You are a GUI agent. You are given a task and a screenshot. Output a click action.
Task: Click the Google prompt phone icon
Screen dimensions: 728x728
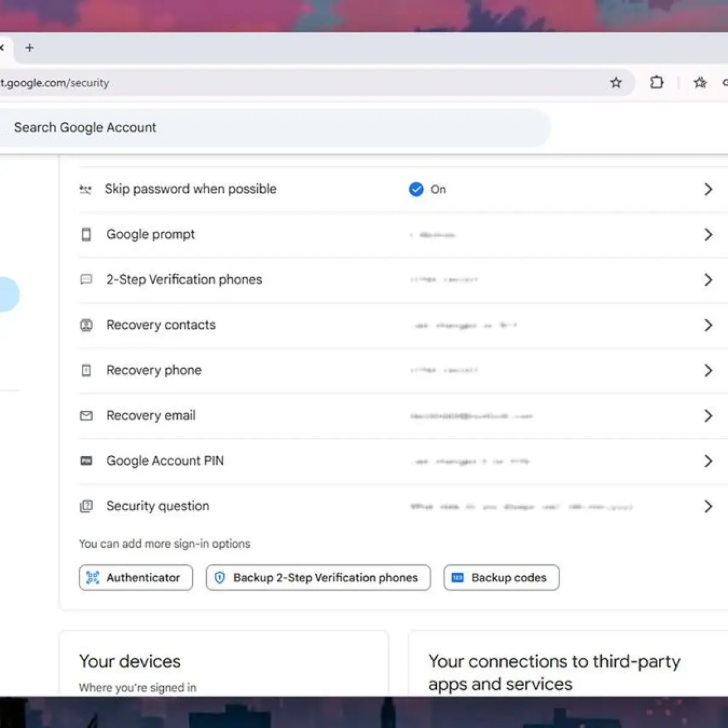86,235
